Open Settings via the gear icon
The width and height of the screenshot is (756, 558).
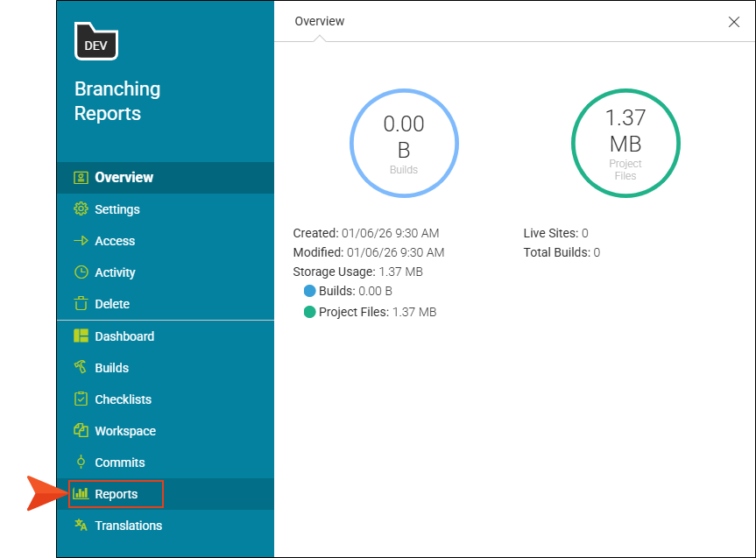tap(81, 209)
